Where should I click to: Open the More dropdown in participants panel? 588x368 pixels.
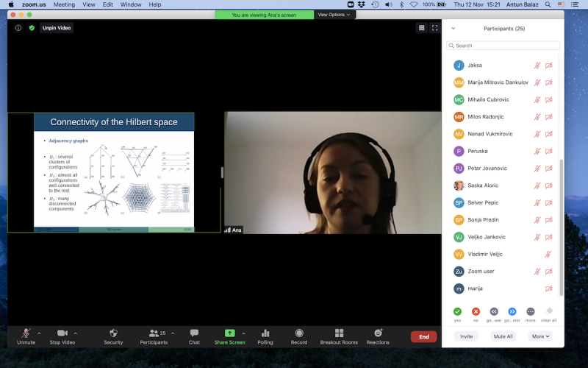point(540,336)
